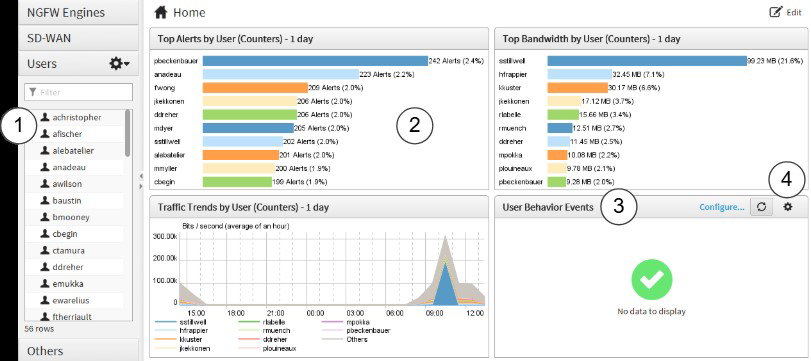Click the Configure... link

(722, 207)
